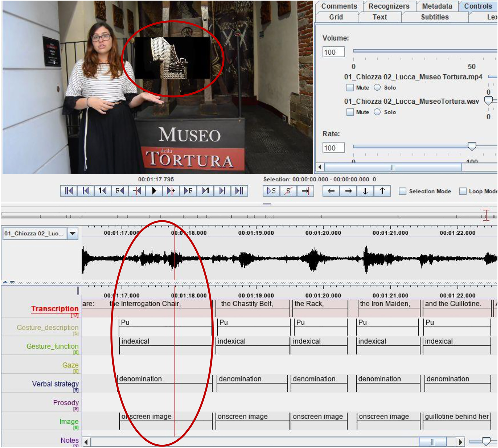498x448 pixels.
Task: Enable Solo for the wav audio track
Action: tap(376, 112)
